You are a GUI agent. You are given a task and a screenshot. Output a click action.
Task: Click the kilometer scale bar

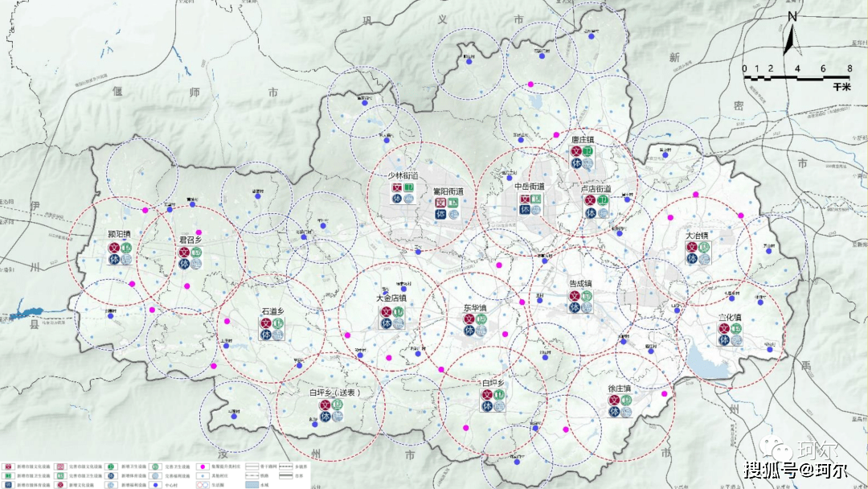796,79
